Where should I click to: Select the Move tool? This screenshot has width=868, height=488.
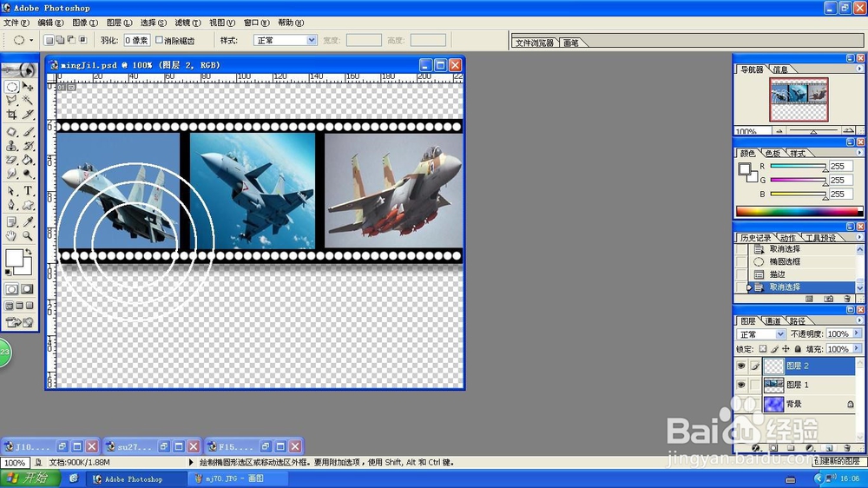28,87
